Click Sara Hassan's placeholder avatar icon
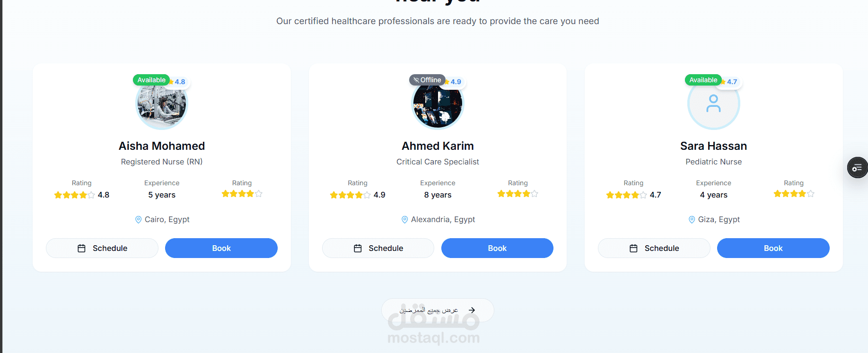 pyautogui.click(x=713, y=103)
